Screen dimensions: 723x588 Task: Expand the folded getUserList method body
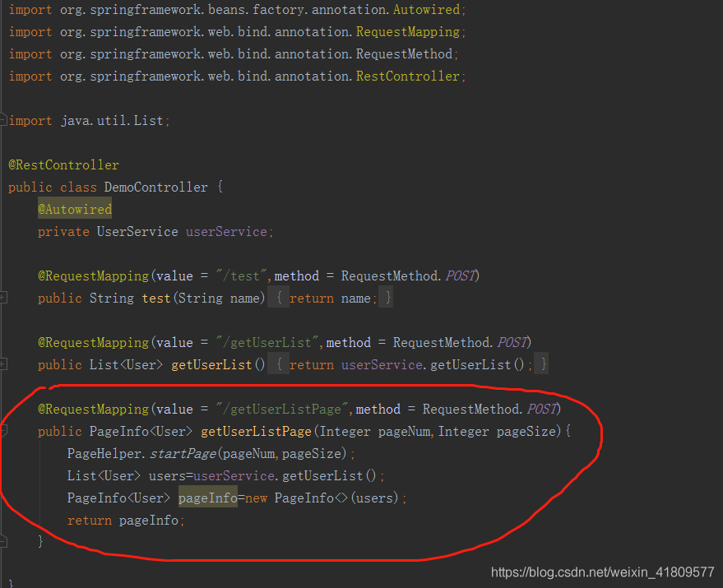pos(2,365)
